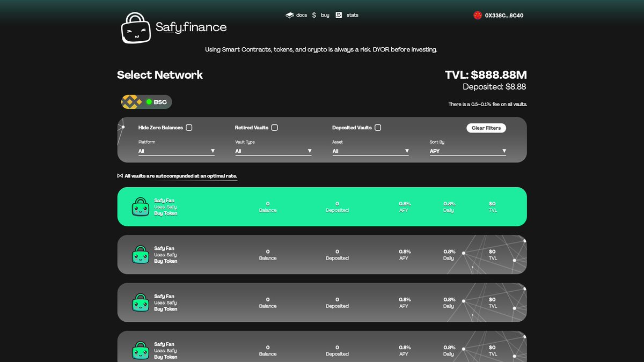This screenshot has width=644, height=362.
Task: Click the Clear Filters button
Action: [486, 128]
